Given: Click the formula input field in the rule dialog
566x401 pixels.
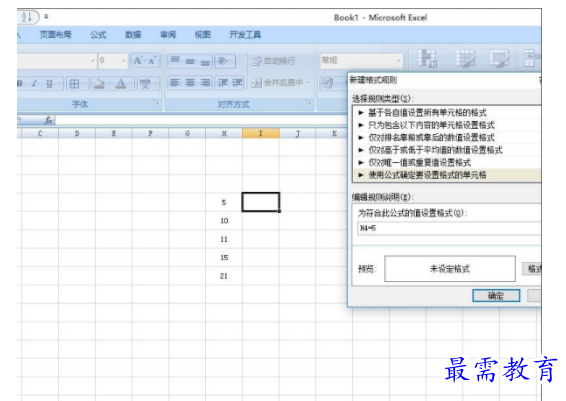Looking at the screenshot, I should pos(449,228).
